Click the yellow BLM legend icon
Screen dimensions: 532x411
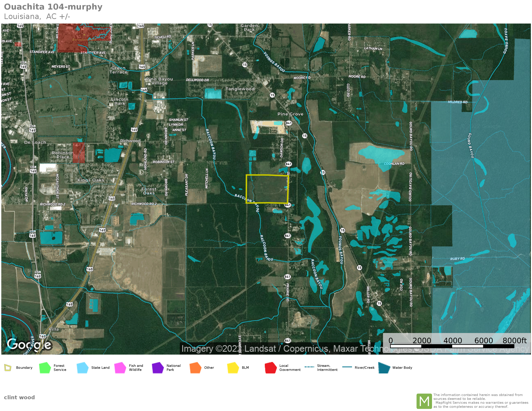233,368
